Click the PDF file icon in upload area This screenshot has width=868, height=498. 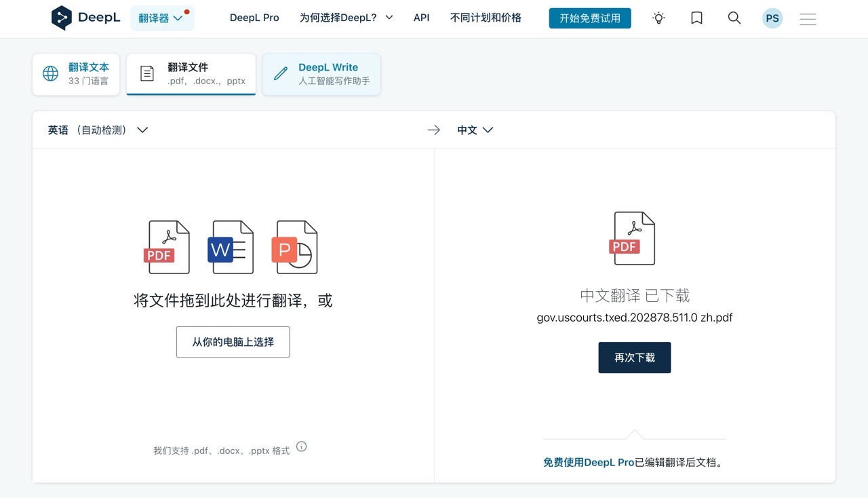coord(167,247)
